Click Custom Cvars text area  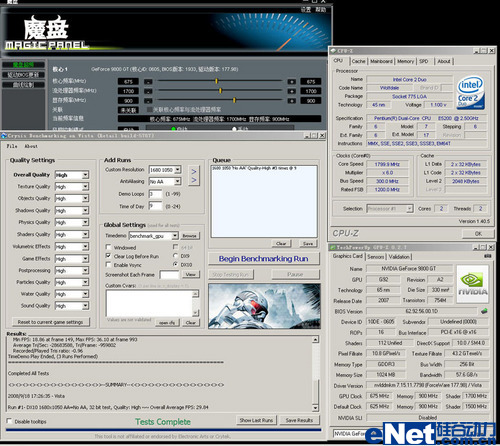[x=149, y=303]
